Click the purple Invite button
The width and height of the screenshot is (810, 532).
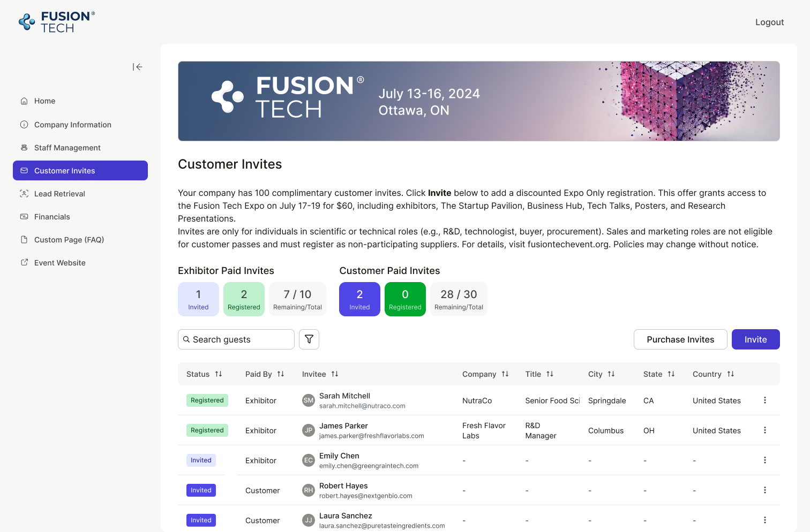click(755, 339)
